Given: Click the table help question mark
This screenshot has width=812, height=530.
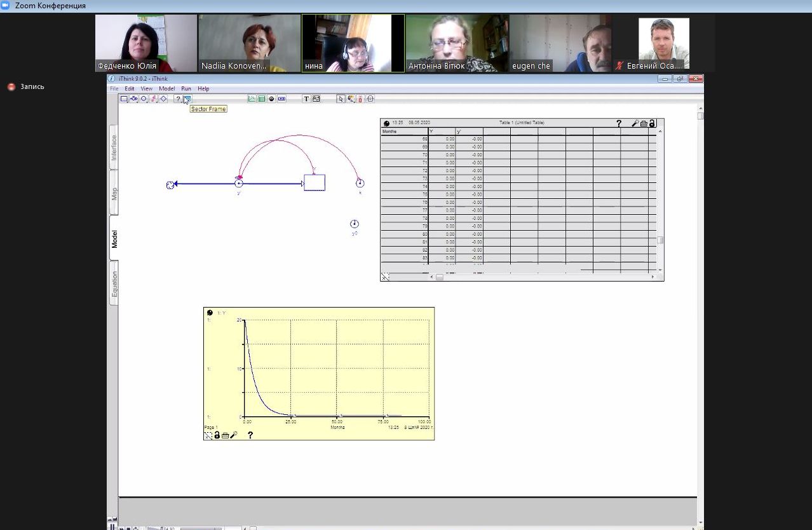Looking at the screenshot, I should [x=619, y=123].
